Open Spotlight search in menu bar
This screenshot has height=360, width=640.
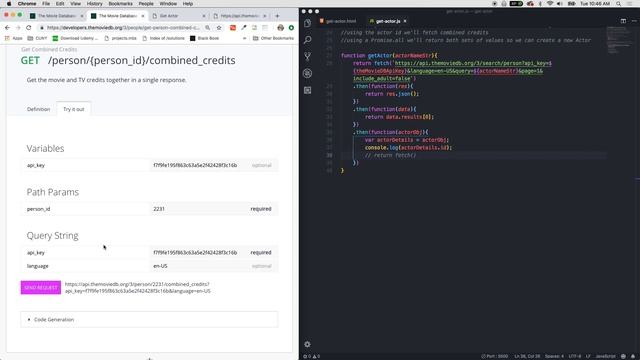point(619,4)
